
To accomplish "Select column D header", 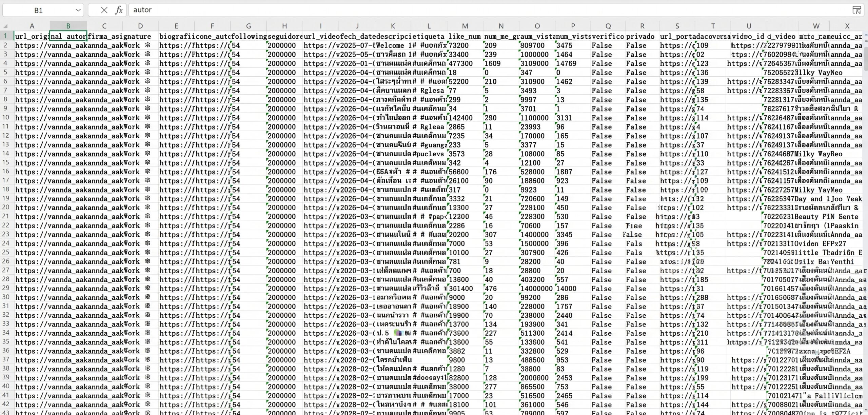I will pyautogui.click(x=140, y=26).
